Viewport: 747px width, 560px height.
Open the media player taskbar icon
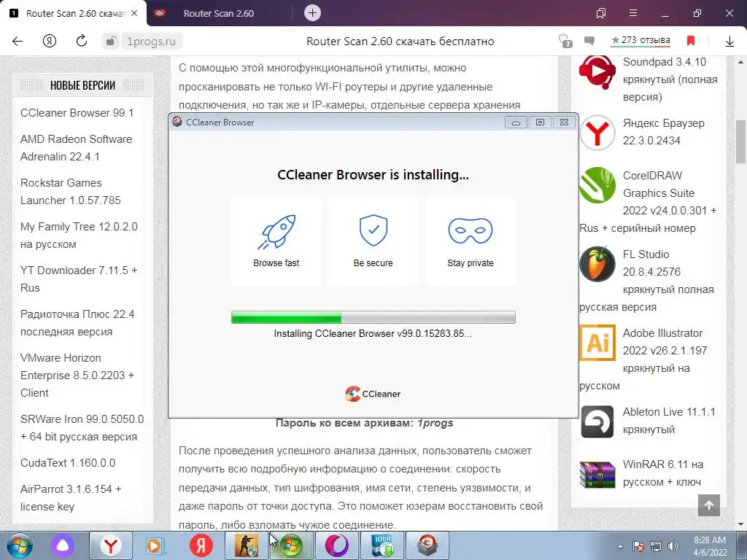point(154,545)
